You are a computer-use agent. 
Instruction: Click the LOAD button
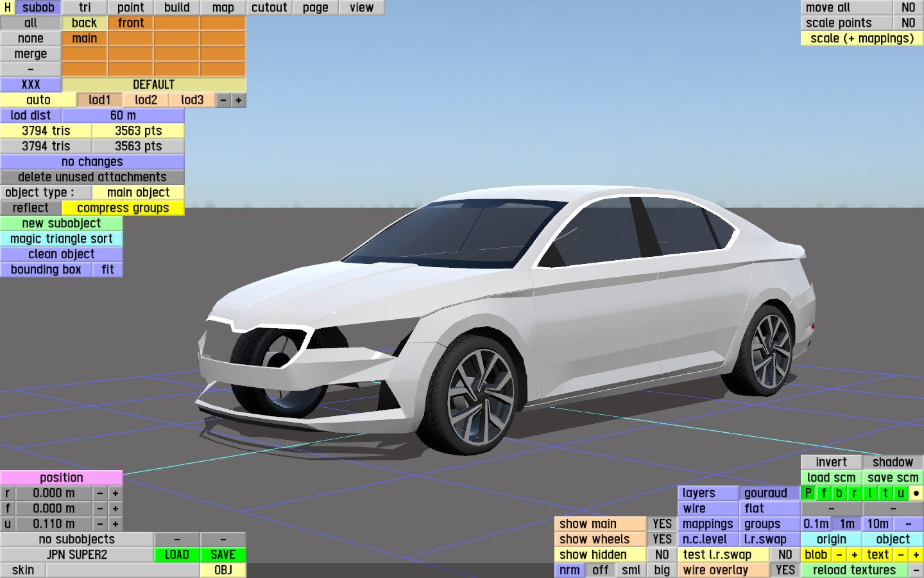tap(177, 555)
